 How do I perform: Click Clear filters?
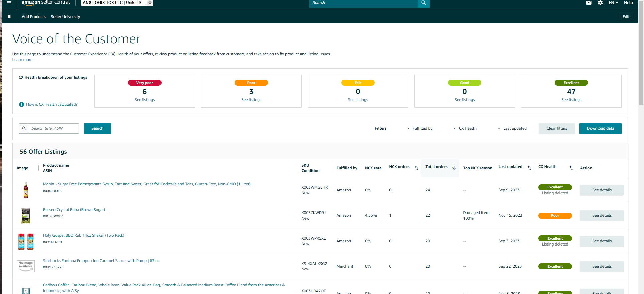(557, 128)
